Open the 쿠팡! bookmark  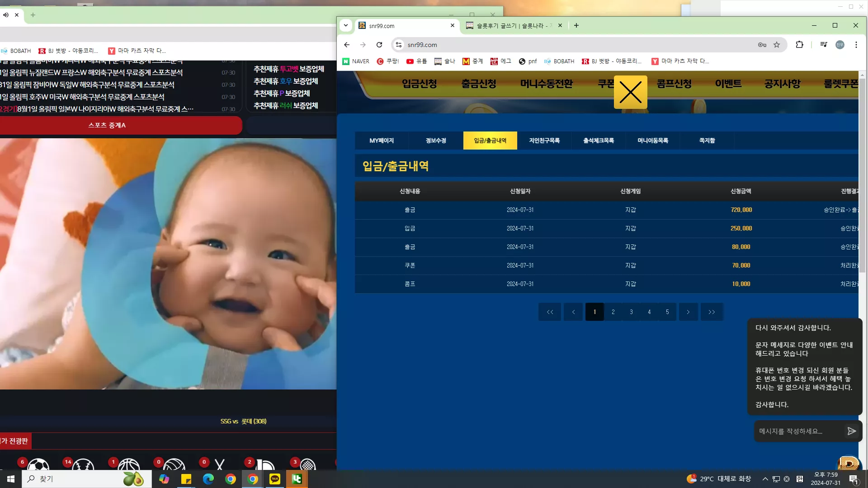click(x=388, y=61)
